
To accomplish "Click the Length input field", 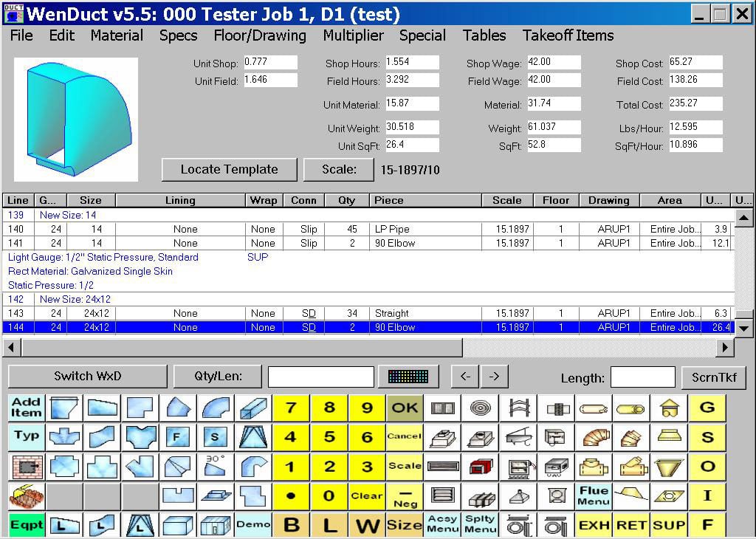I will pyautogui.click(x=642, y=377).
